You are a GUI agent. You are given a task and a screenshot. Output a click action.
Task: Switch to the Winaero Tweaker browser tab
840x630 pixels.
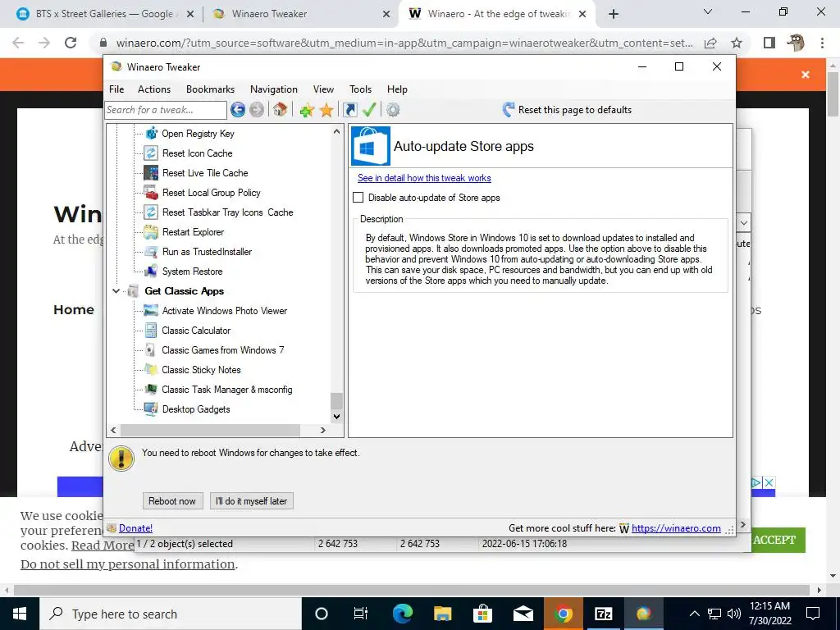click(x=300, y=14)
